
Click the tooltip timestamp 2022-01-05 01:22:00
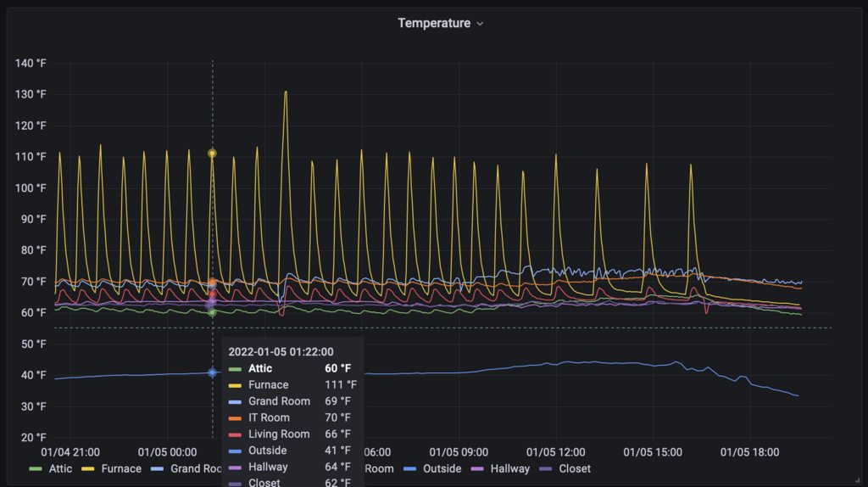pyautogui.click(x=281, y=352)
